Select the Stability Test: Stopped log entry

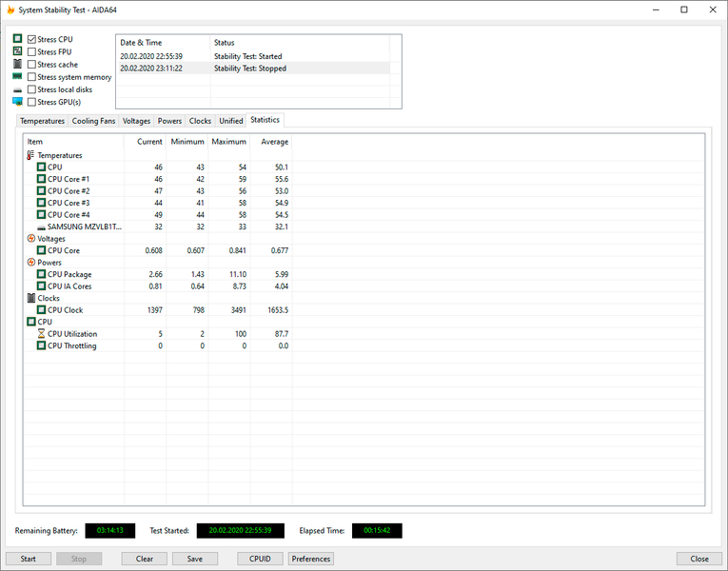253,69
